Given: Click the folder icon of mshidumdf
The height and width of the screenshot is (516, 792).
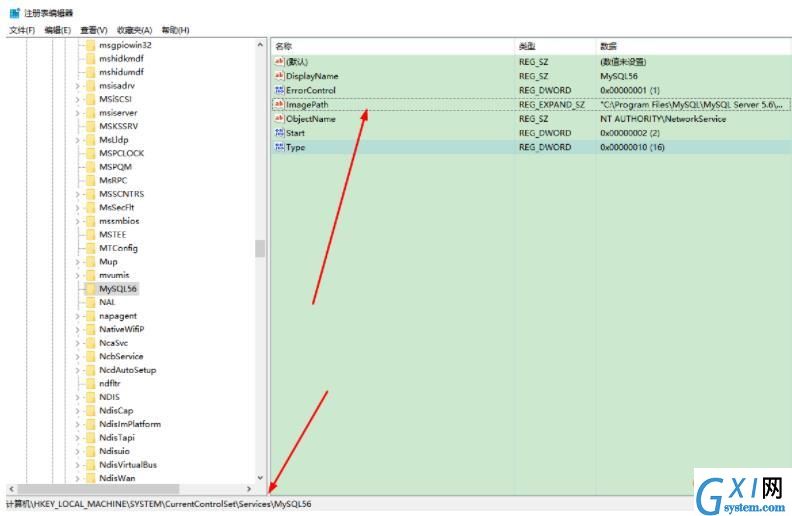Looking at the screenshot, I should (x=90, y=72).
